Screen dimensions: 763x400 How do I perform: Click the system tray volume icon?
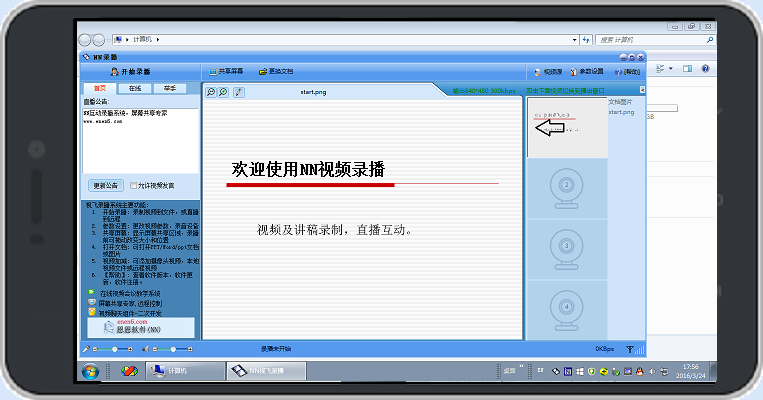(652, 371)
